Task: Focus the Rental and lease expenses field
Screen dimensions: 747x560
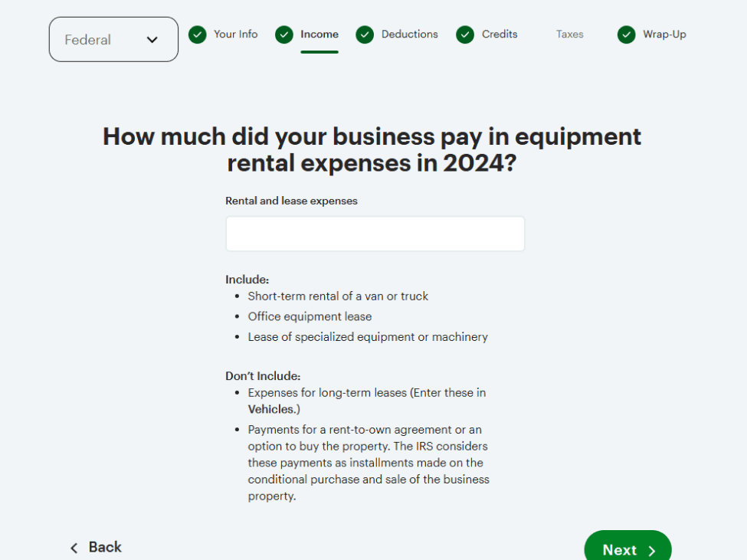Action: click(x=375, y=234)
